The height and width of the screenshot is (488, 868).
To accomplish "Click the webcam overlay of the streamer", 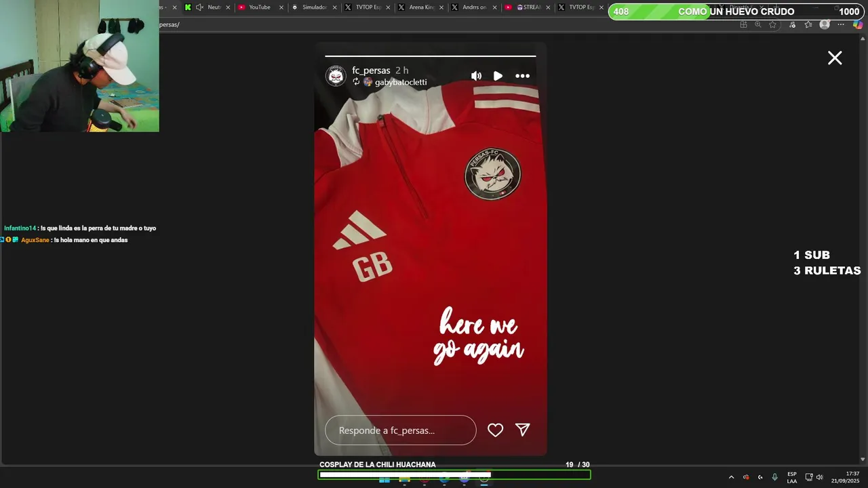I will pos(79,66).
